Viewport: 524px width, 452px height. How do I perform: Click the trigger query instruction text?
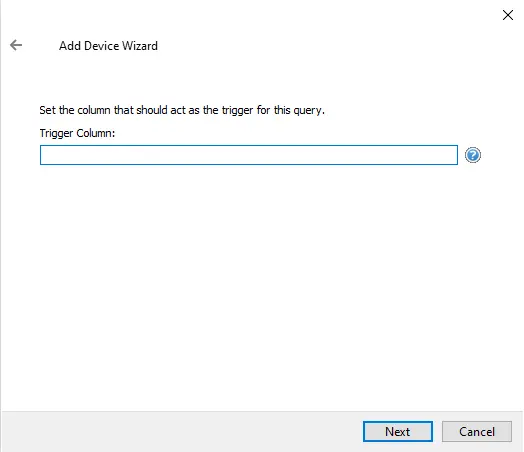(x=182, y=110)
